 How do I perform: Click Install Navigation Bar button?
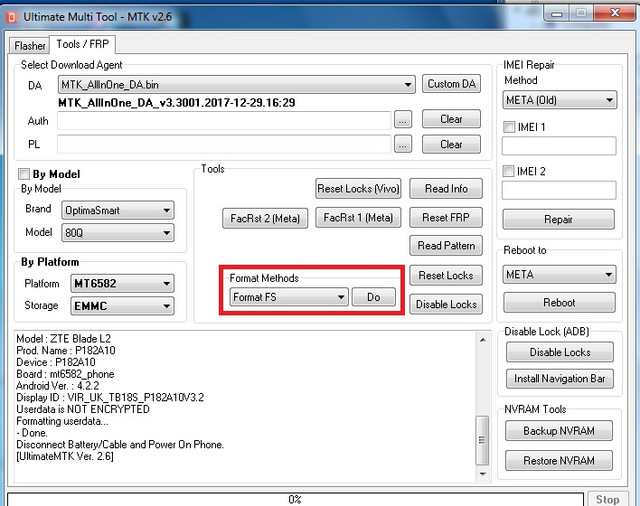tap(560, 379)
